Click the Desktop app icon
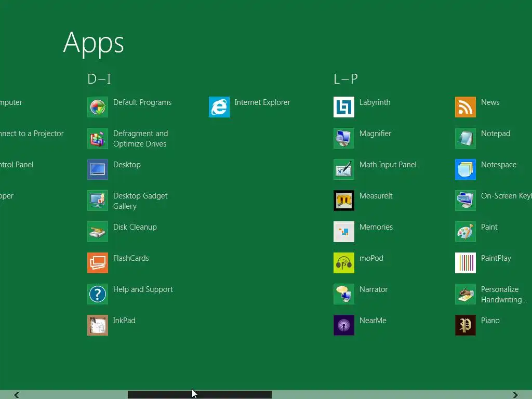532x399 pixels. [x=98, y=169]
